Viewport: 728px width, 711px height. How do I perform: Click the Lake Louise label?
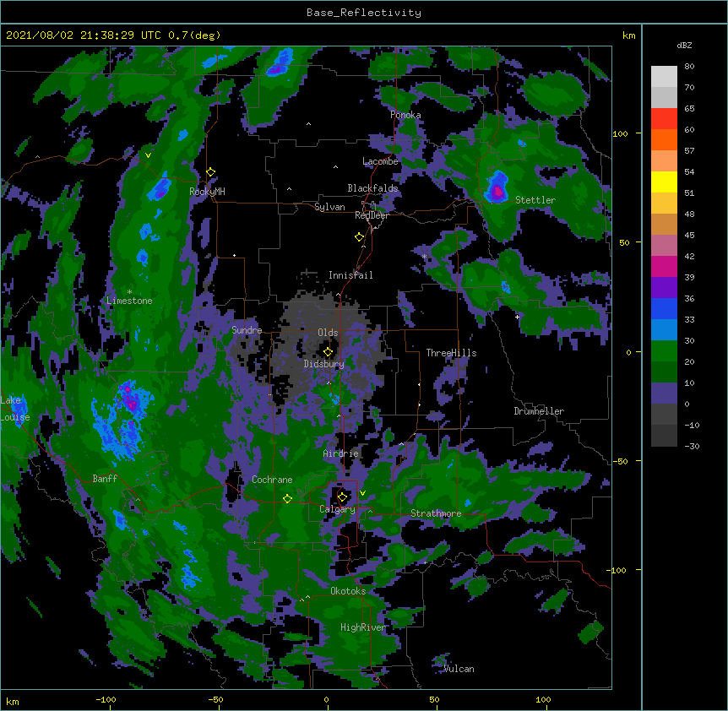(x=15, y=409)
